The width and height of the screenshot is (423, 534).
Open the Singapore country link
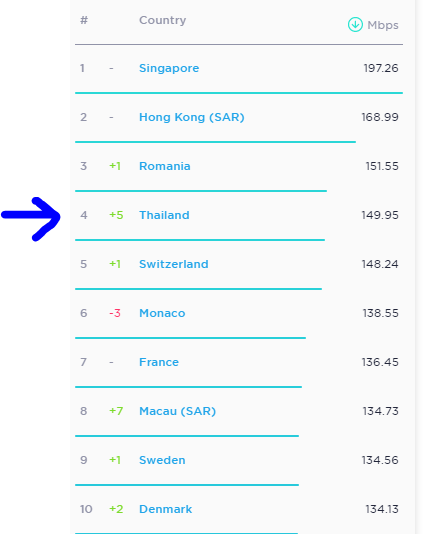click(x=169, y=68)
